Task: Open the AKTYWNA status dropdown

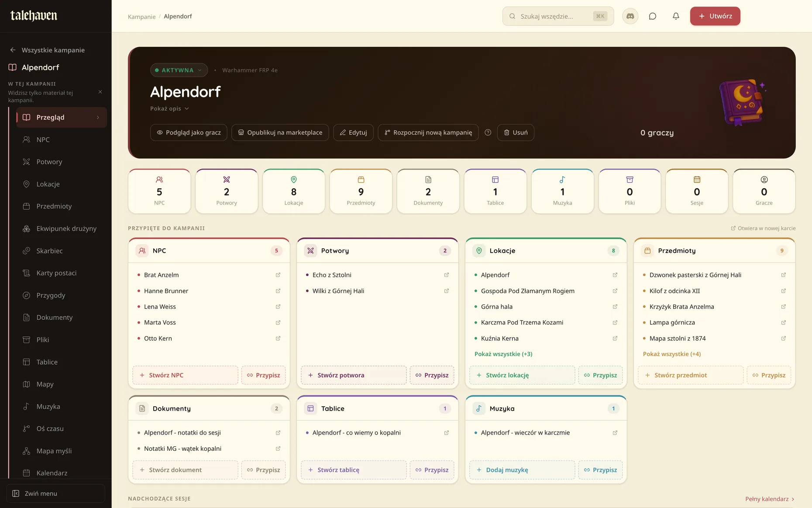Action: click(x=179, y=70)
